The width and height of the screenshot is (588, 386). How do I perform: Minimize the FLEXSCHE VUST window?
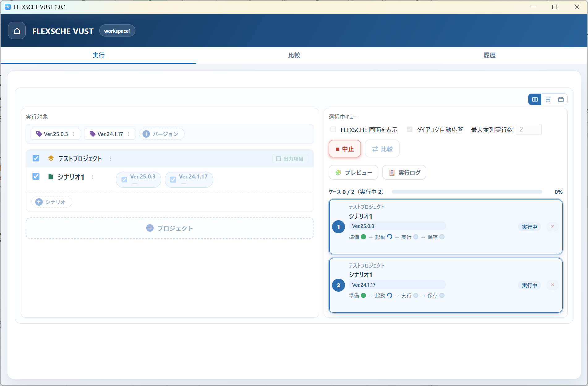tap(533, 7)
